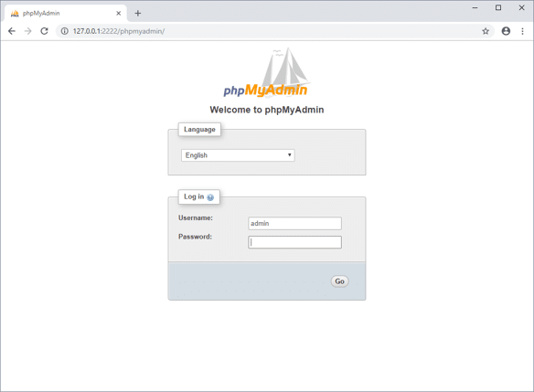Click the Log in legend text
Viewport: 534px width, 392px height.
point(194,196)
